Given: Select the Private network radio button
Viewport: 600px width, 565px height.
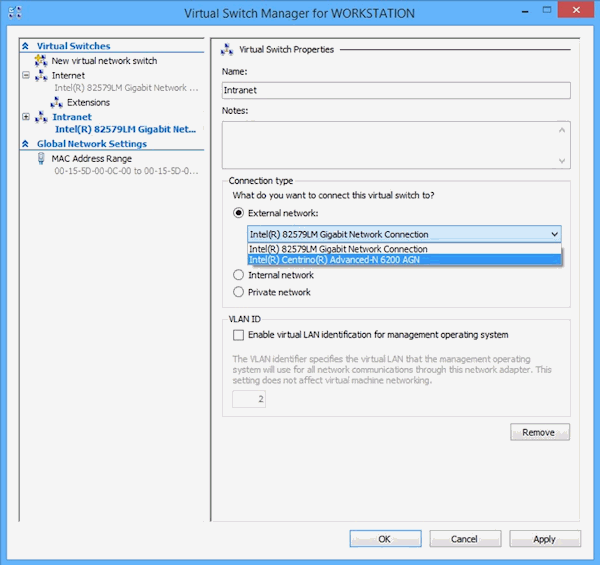Looking at the screenshot, I should click(238, 292).
